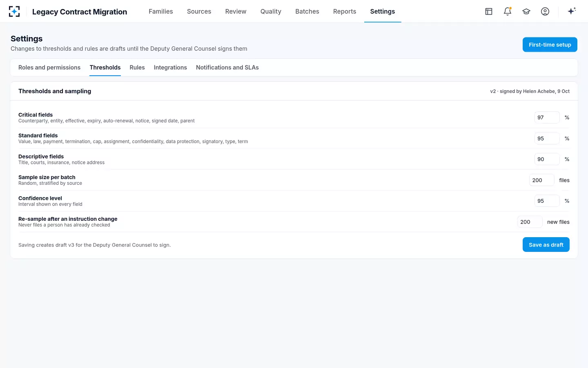Click 'Re-sample after an instruction change' label
This screenshot has height=368, width=588.
68,219
